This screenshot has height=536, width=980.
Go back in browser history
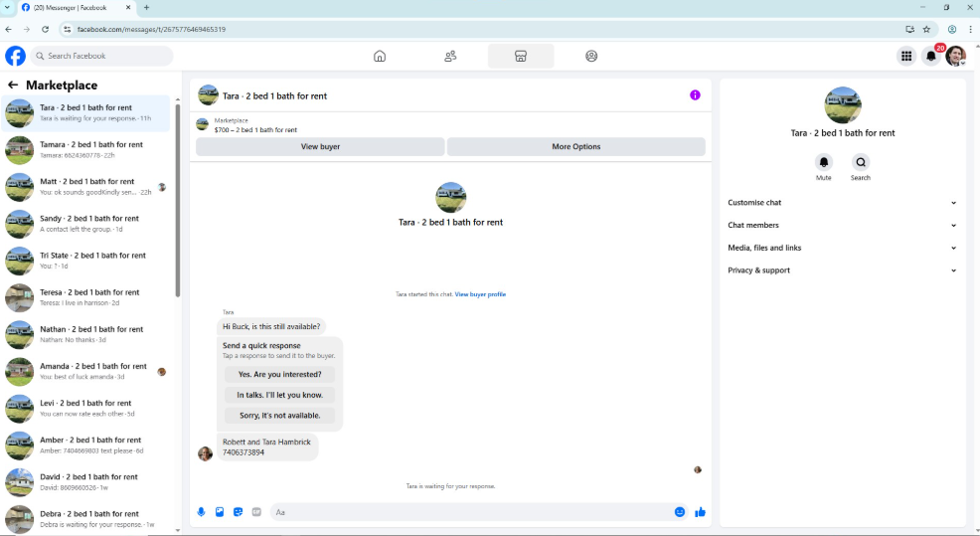(x=8, y=29)
